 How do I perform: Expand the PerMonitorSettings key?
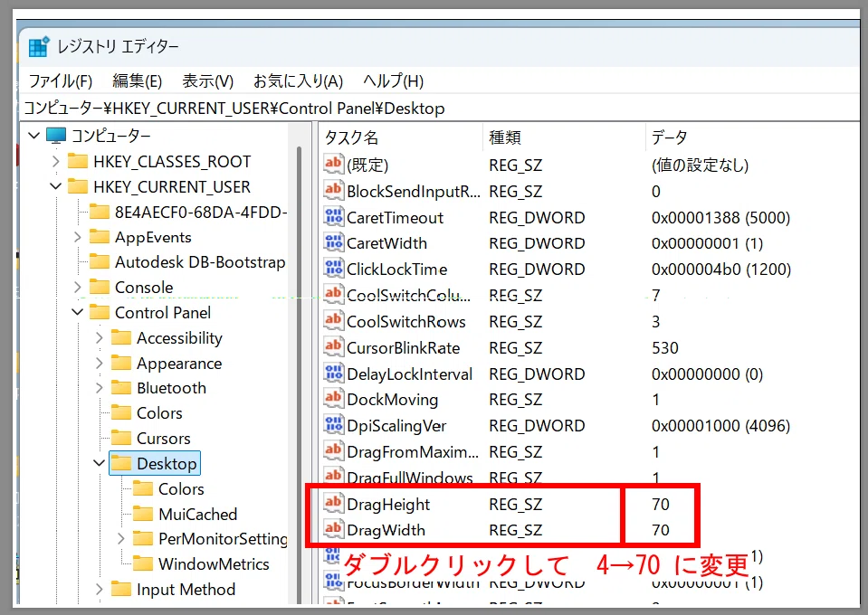(120, 539)
